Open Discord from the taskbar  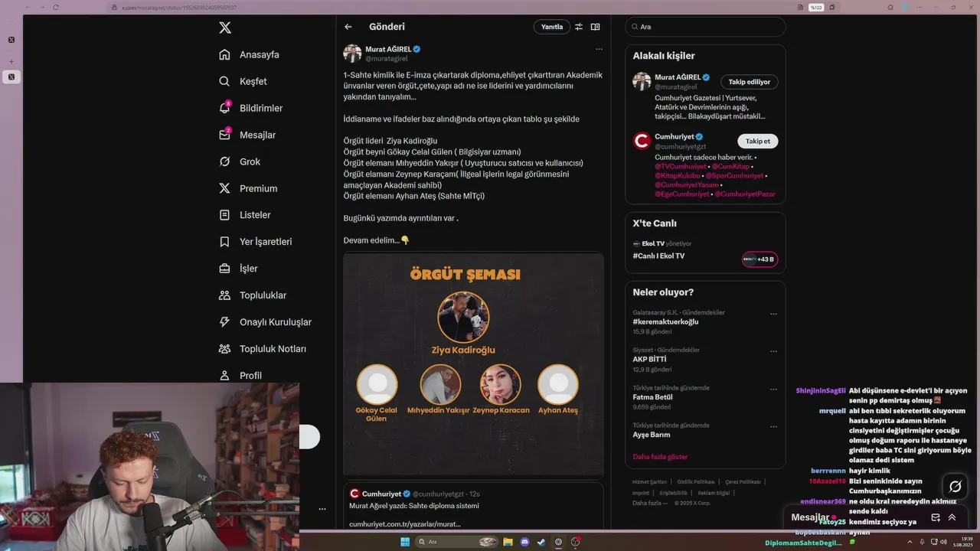[x=524, y=542]
